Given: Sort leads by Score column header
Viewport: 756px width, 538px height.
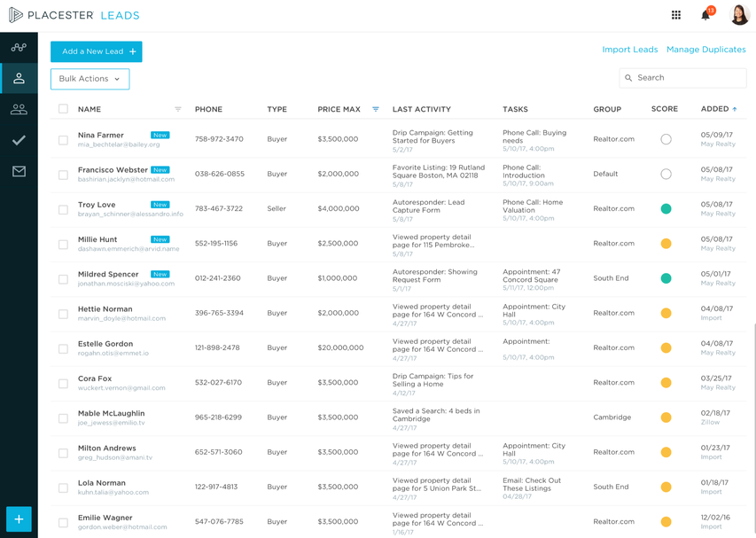Looking at the screenshot, I should point(664,109).
